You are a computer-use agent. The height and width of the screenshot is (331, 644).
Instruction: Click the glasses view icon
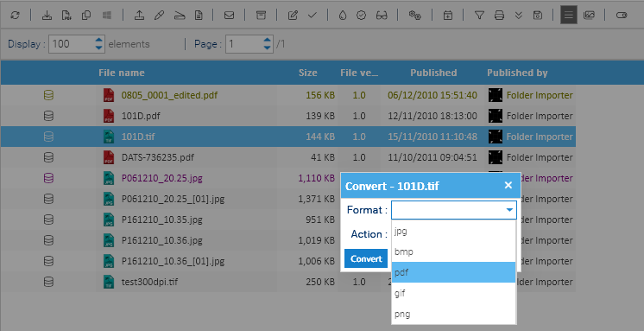(x=382, y=16)
